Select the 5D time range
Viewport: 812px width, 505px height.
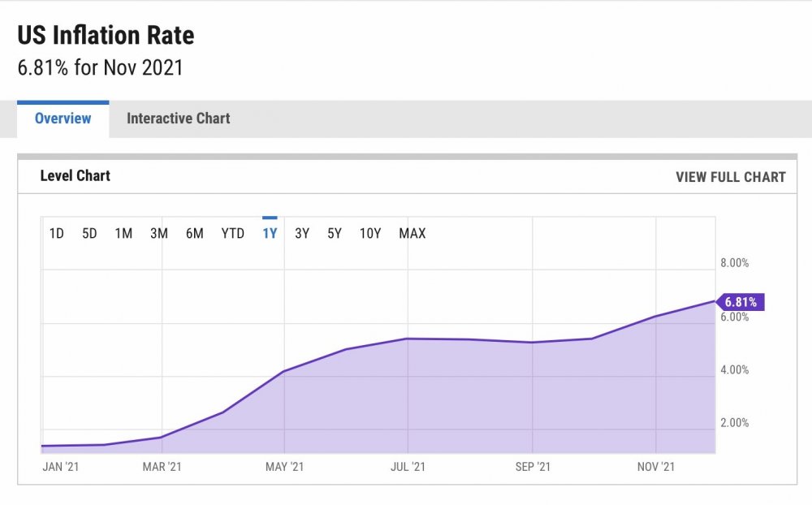tap(89, 234)
